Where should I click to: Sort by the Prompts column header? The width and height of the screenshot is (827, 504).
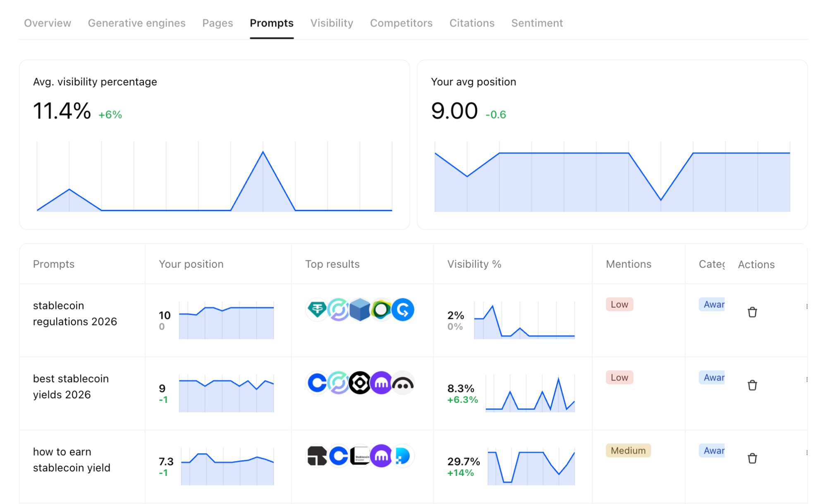tap(54, 264)
